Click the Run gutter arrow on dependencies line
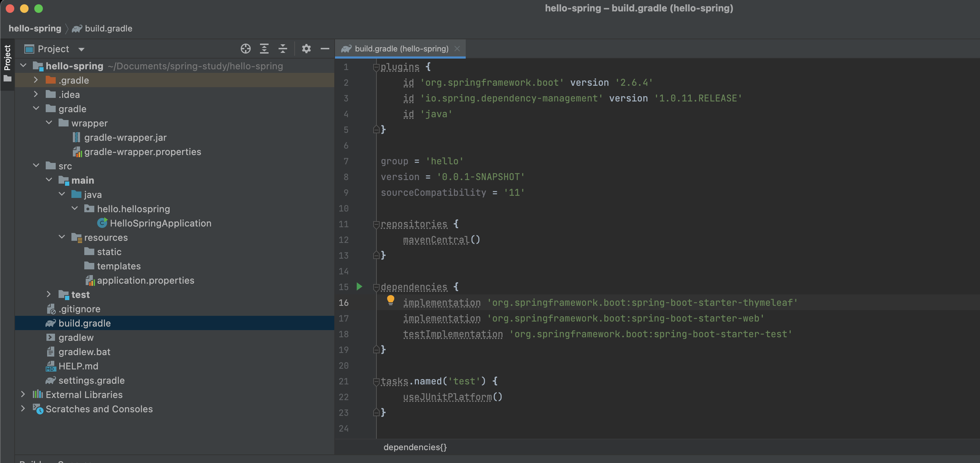Viewport: 980px width, 463px height. [359, 287]
